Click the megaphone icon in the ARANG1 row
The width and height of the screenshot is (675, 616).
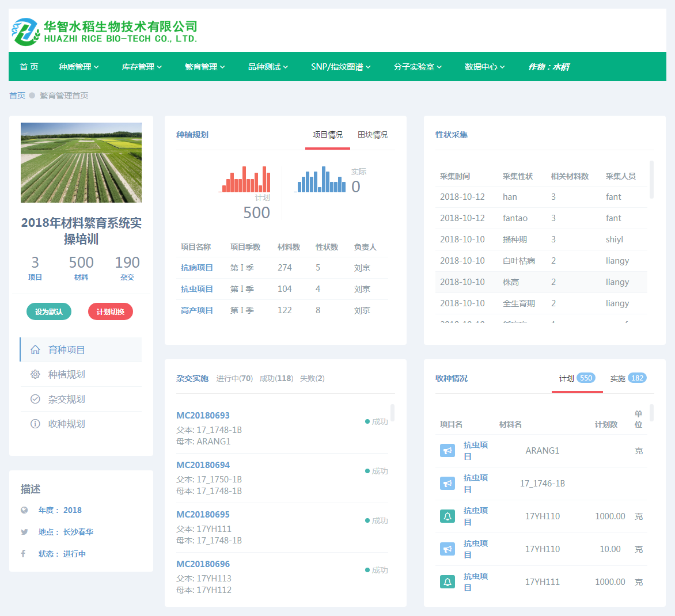(448, 451)
